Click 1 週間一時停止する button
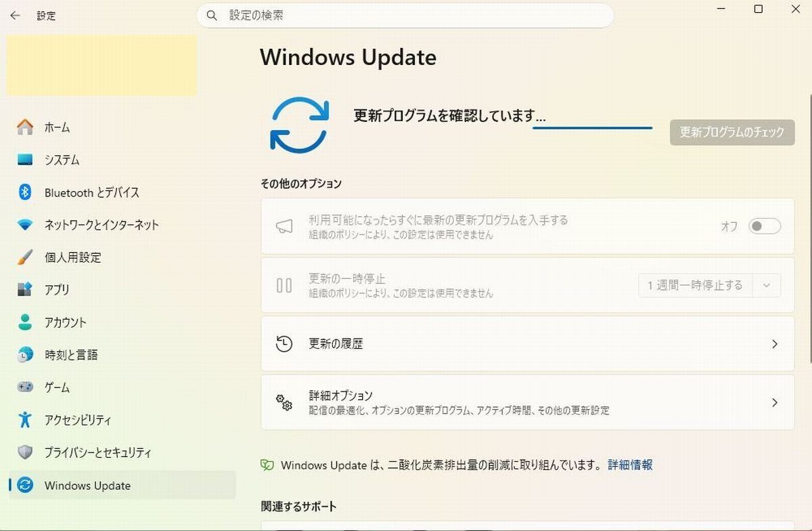Viewport: 812px width, 531px height. click(695, 285)
